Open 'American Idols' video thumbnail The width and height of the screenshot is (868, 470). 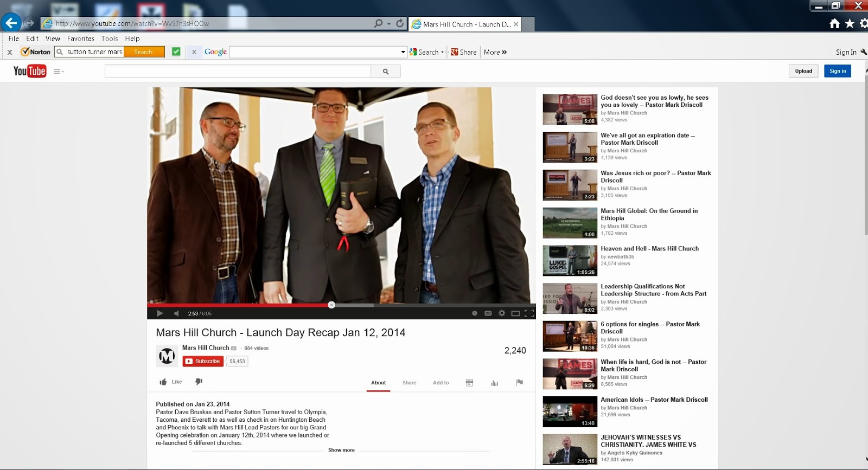coord(570,412)
